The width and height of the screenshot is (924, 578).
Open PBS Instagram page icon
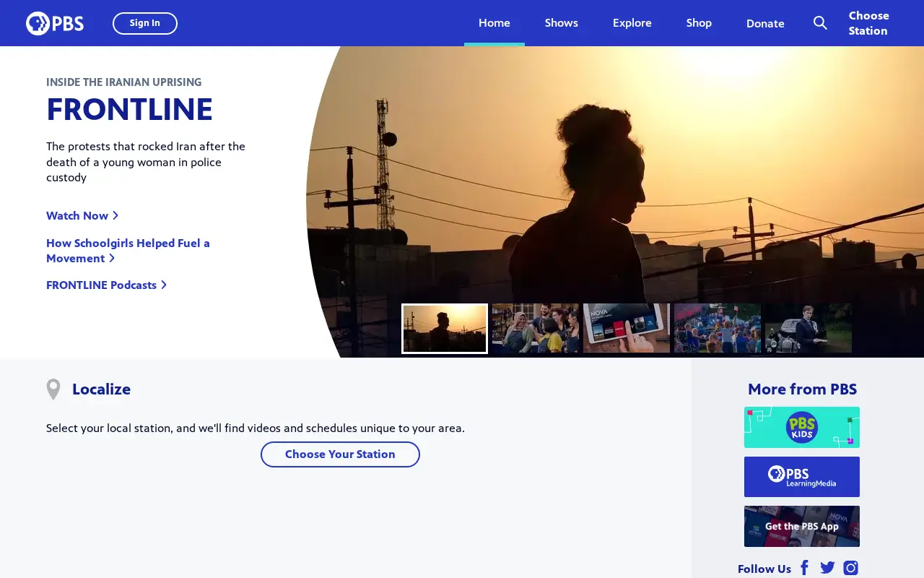[851, 568]
